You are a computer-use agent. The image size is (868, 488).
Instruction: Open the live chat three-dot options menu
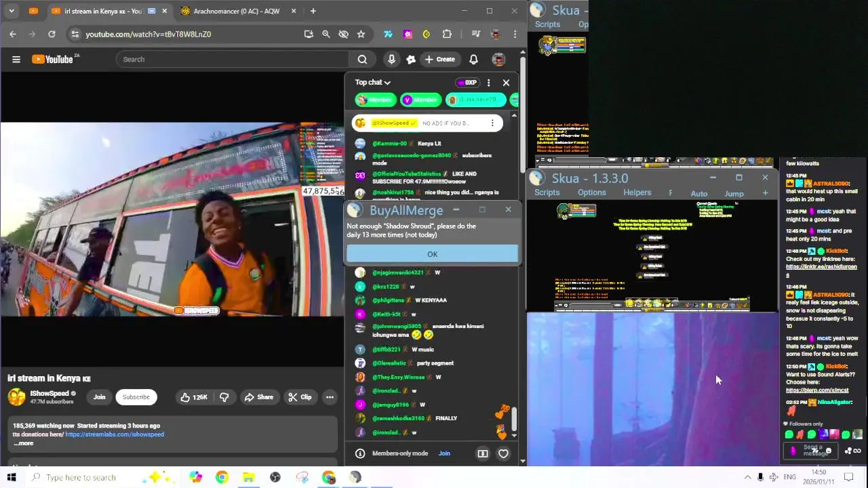point(488,83)
